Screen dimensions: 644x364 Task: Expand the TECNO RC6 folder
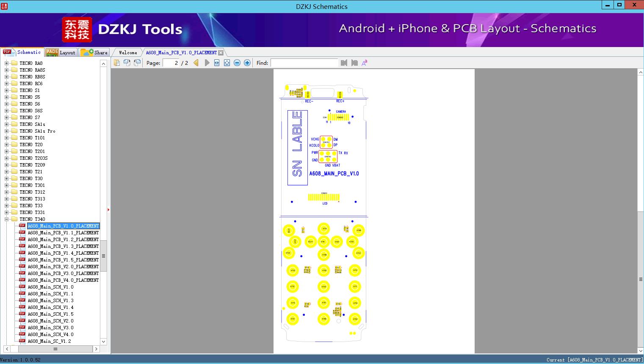click(x=6, y=83)
